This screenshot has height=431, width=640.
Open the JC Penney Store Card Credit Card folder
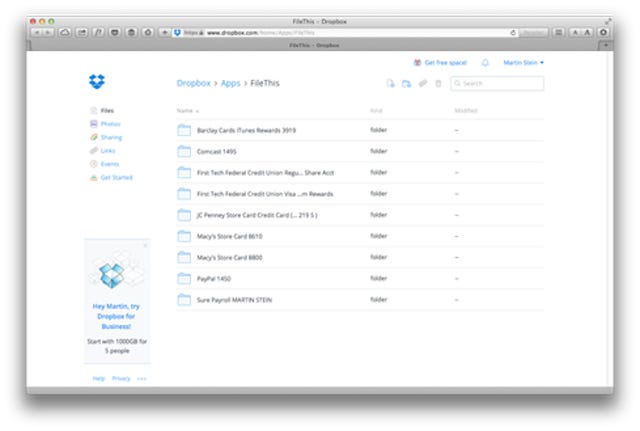[x=257, y=215]
